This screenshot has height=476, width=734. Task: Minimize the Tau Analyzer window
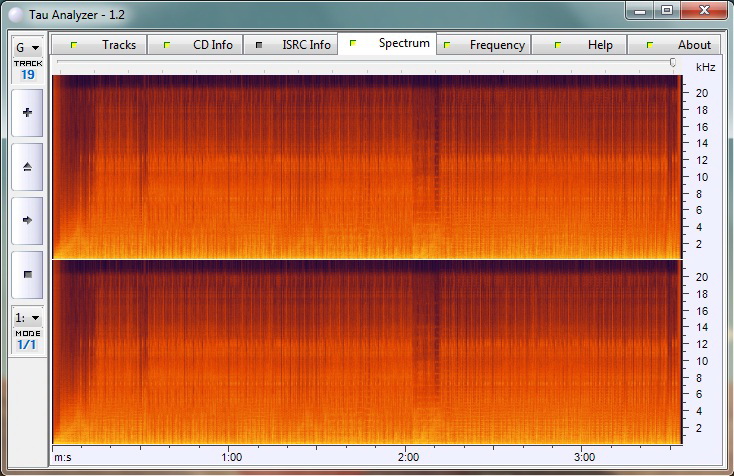point(640,11)
